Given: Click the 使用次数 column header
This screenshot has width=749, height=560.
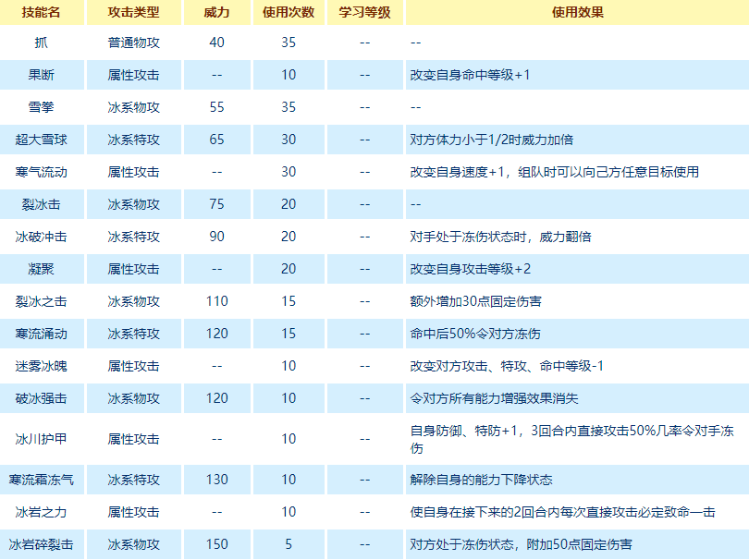Looking at the screenshot, I should tap(289, 13).
